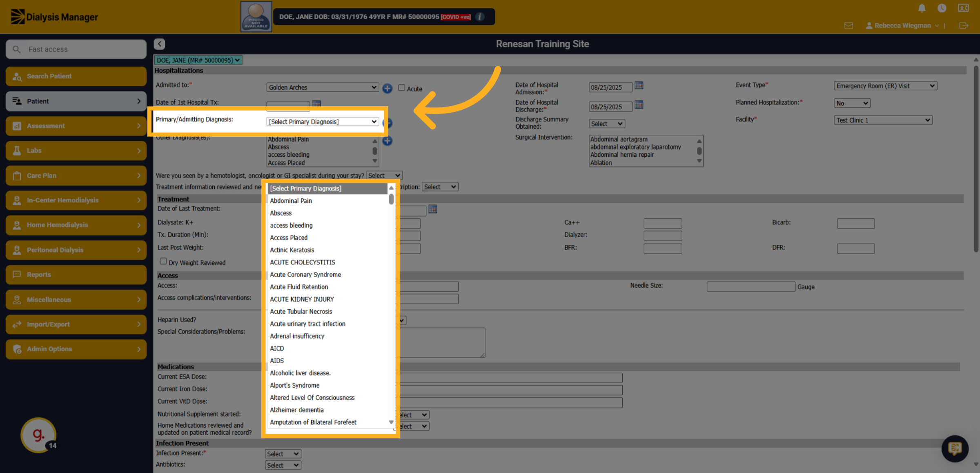This screenshot has width=980, height=473.
Task: Open Rebecca Wiegman user menu
Action: click(x=902, y=26)
